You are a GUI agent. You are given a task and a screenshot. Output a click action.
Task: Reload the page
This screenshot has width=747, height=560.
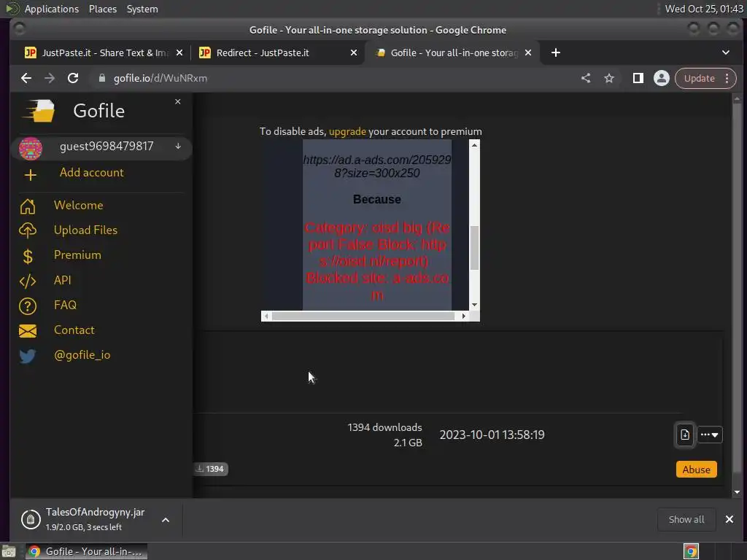click(x=73, y=78)
